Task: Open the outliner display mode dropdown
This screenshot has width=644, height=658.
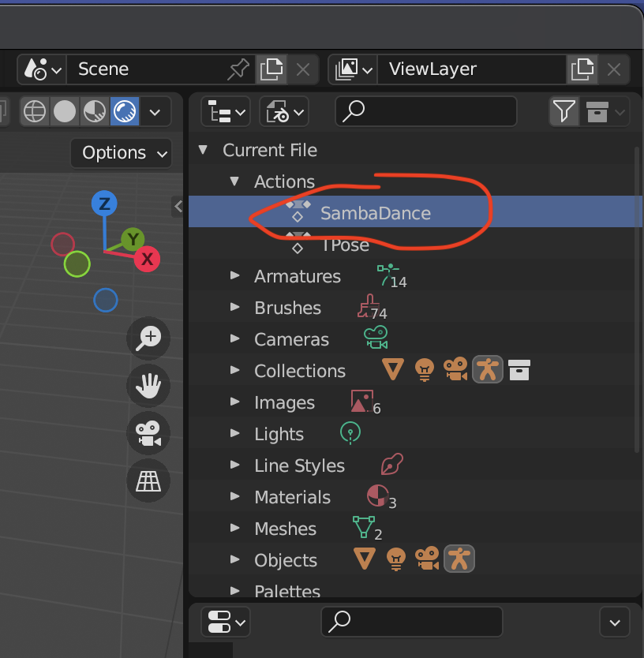Action: tap(226, 111)
